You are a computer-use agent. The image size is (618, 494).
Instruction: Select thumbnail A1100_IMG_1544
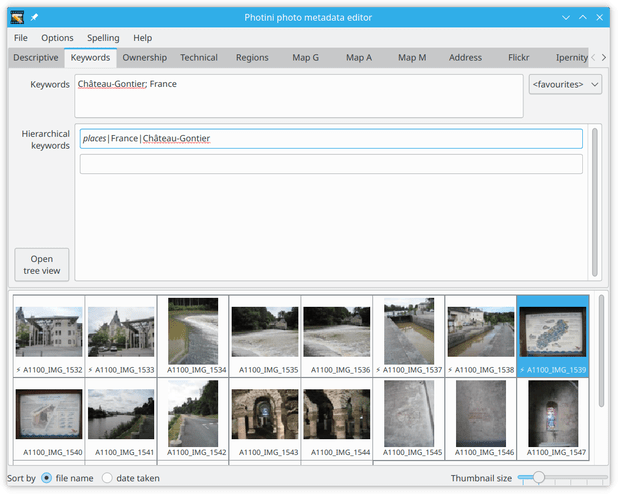click(337, 419)
